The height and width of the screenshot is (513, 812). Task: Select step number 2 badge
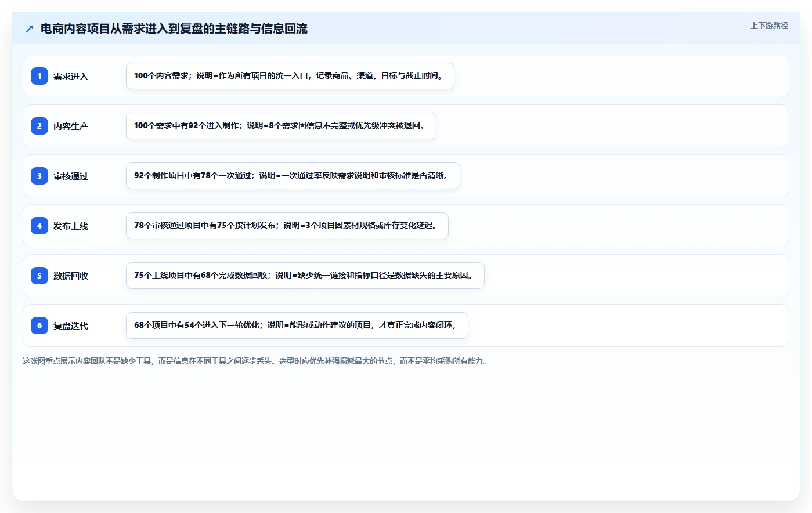click(x=39, y=126)
